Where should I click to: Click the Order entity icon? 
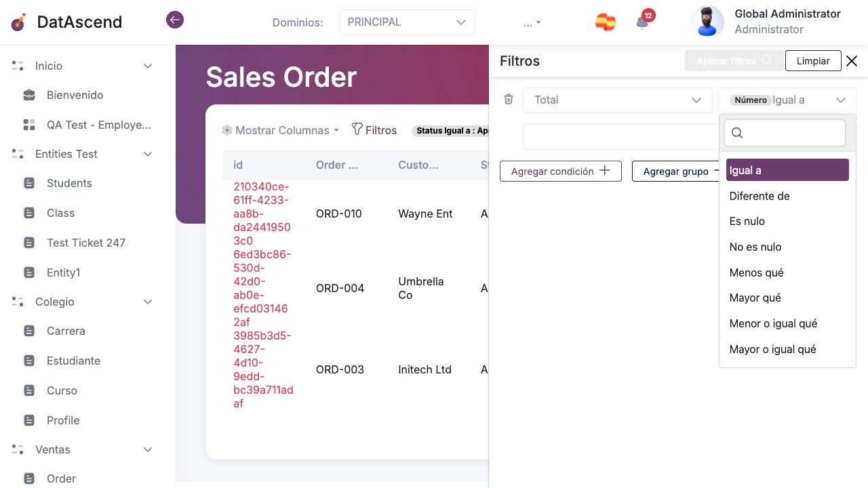point(29,479)
